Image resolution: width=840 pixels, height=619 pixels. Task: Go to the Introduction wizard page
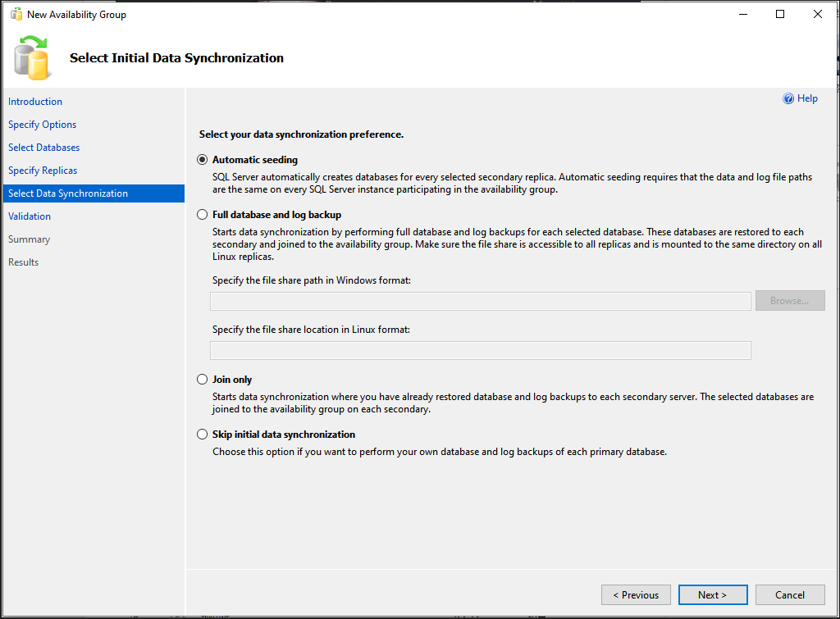coord(35,102)
